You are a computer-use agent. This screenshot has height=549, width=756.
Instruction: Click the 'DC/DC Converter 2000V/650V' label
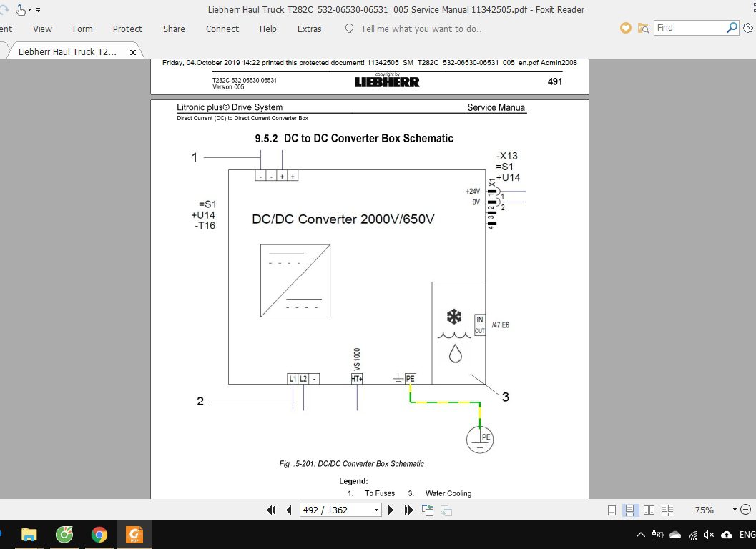343,219
